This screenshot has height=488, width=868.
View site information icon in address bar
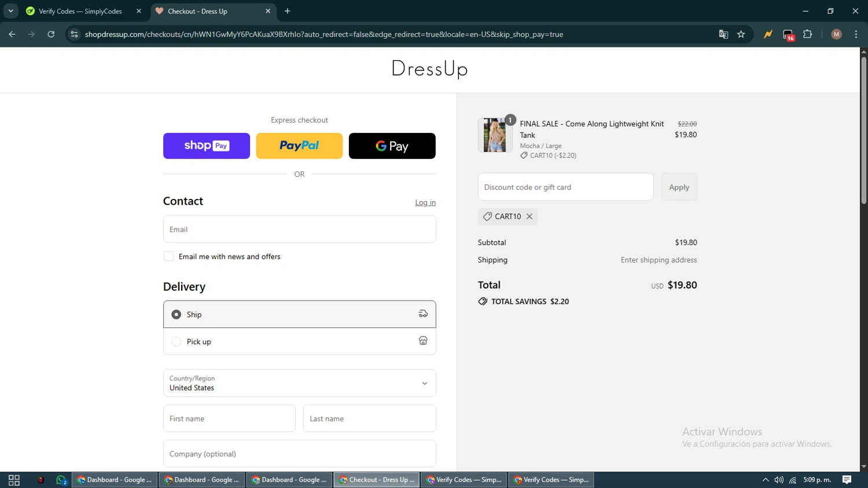74,34
